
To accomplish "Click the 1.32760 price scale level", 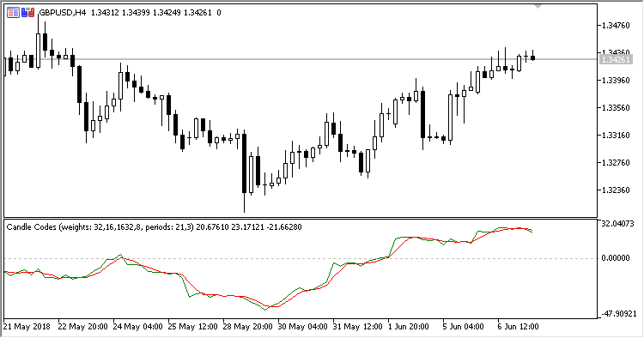I will (616, 163).
